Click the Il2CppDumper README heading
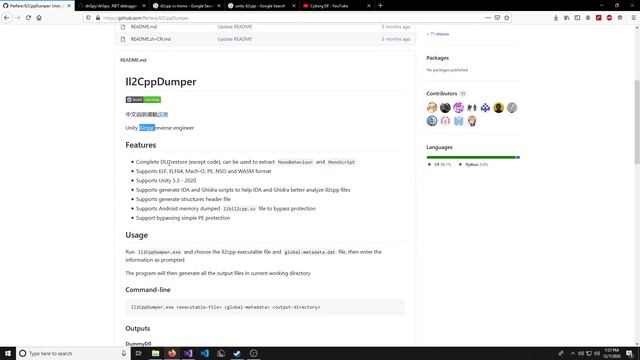 coord(161,82)
